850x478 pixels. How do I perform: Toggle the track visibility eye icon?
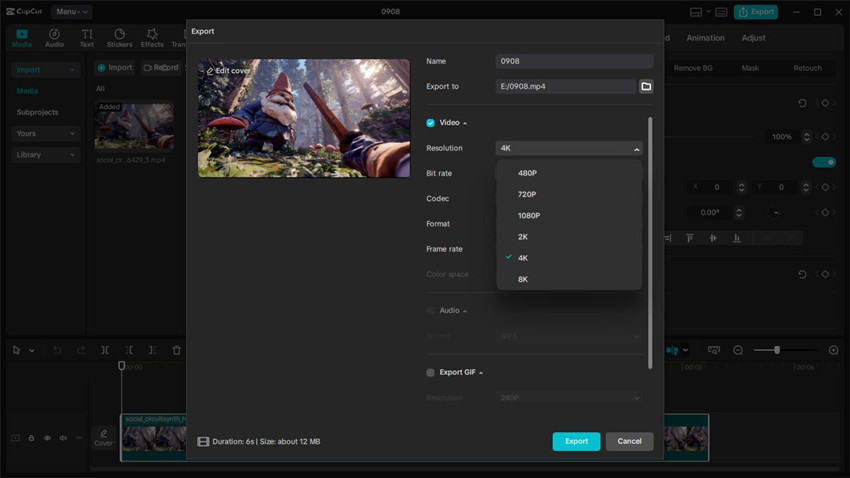[x=47, y=438]
